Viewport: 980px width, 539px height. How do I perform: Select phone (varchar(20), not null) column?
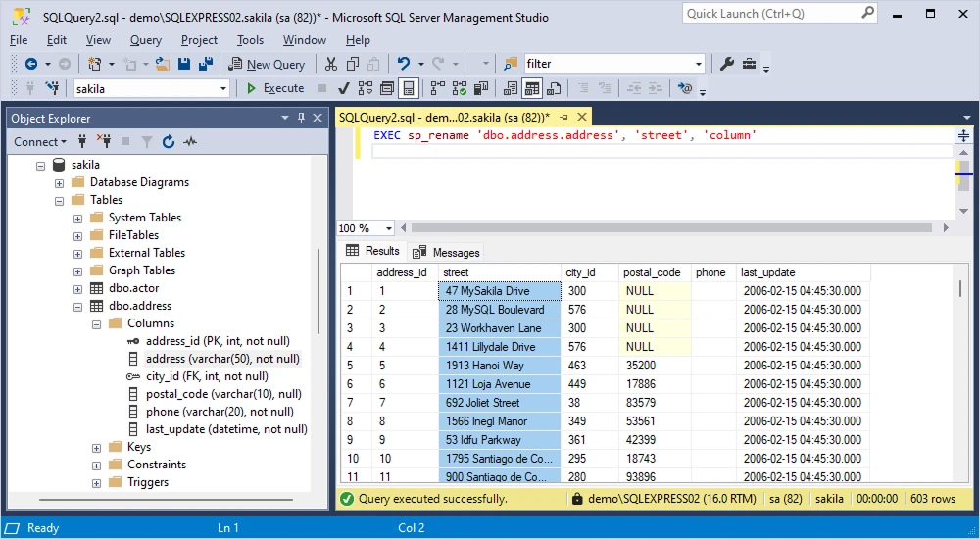[220, 412]
